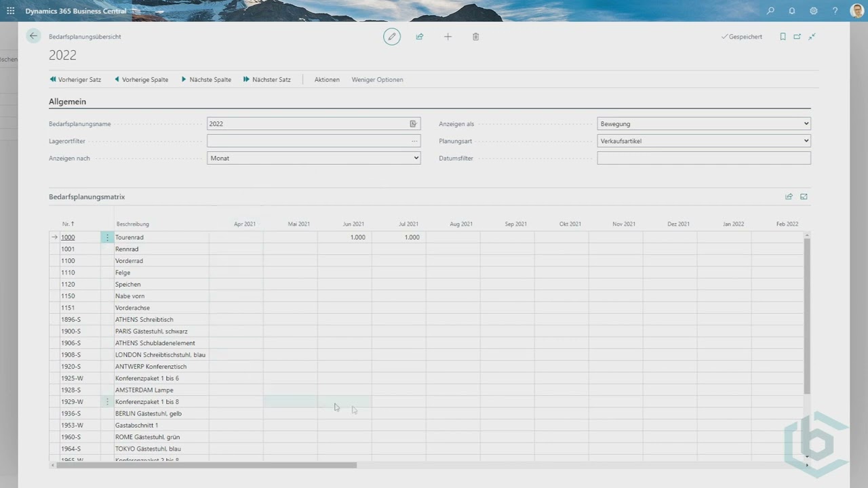Open the Aktionen menu

(327, 80)
